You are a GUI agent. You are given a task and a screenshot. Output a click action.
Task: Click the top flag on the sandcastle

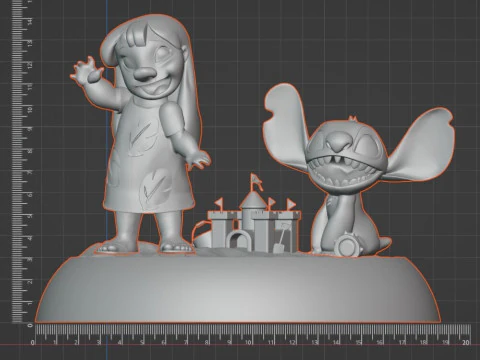pos(256,181)
